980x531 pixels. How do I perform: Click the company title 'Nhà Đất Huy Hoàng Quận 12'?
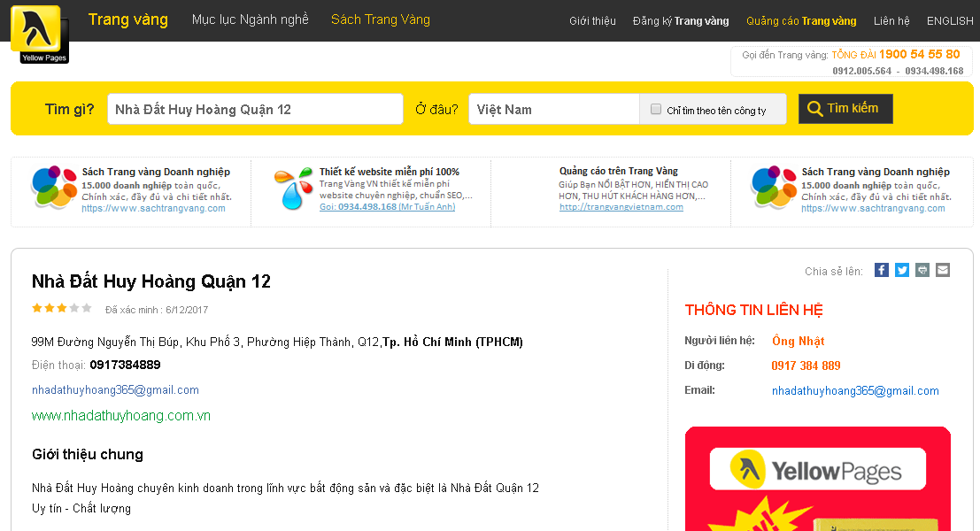tap(151, 281)
